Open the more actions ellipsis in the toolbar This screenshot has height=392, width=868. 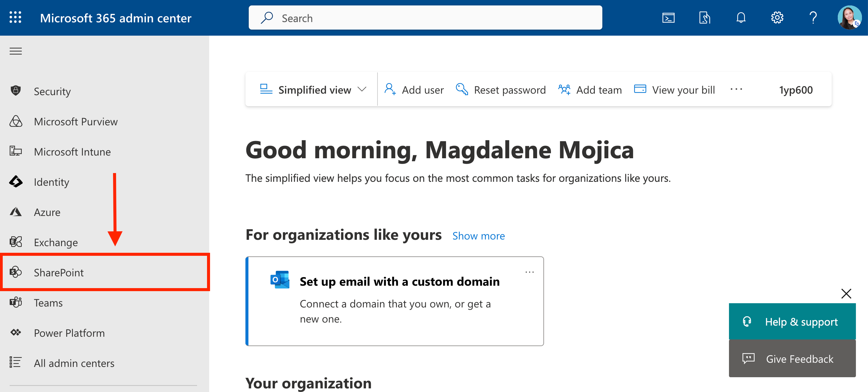(x=736, y=89)
